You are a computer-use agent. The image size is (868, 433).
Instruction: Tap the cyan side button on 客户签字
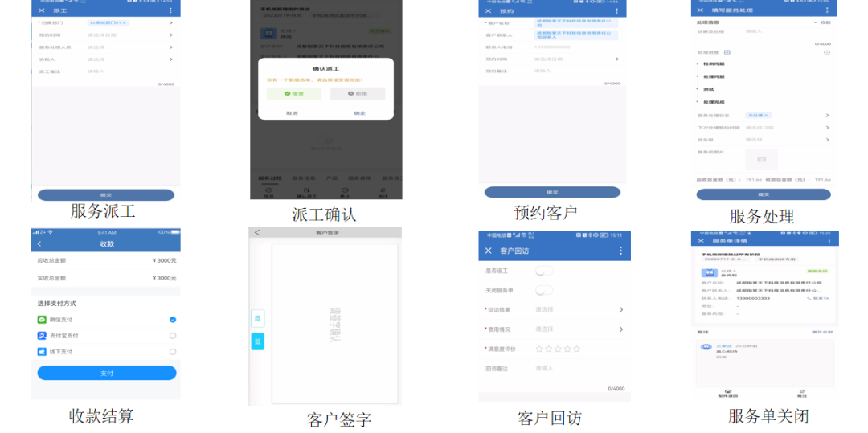coord(257,341)
